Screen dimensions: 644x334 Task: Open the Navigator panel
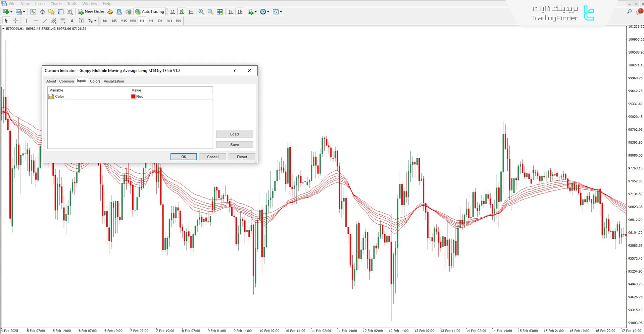pyautogui.click(x=51, y=12)
